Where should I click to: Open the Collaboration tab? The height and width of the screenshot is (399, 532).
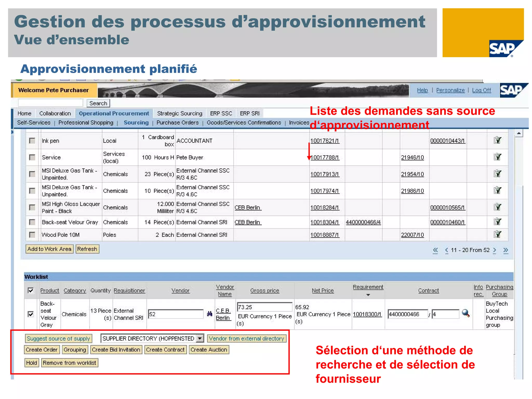coord(55,113)
